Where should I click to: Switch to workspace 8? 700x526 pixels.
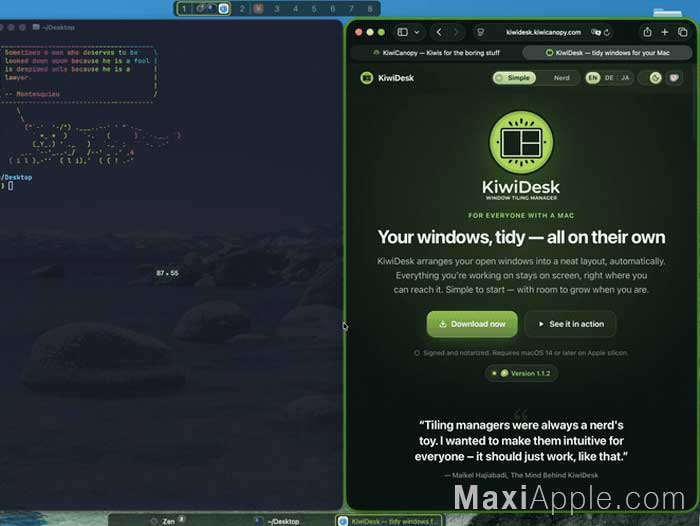pyautogui.click(x=370, y=8)
